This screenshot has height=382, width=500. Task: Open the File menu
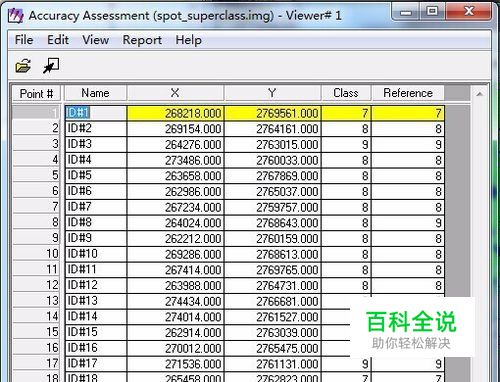24,40
